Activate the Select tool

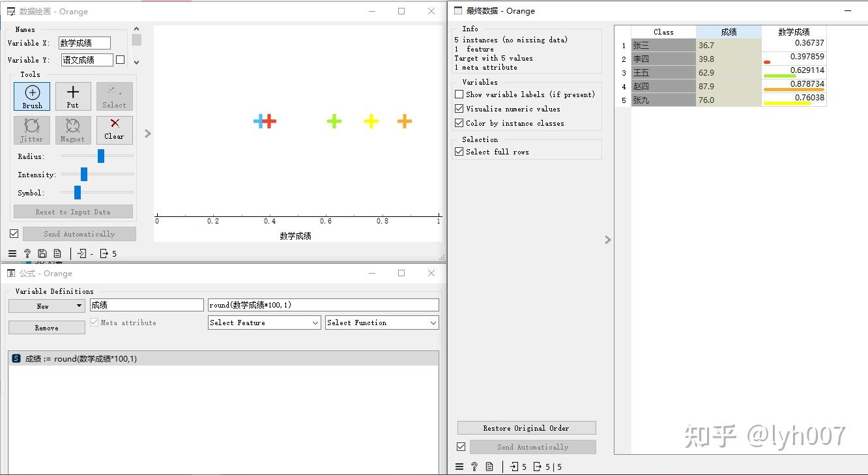point(114,96)
